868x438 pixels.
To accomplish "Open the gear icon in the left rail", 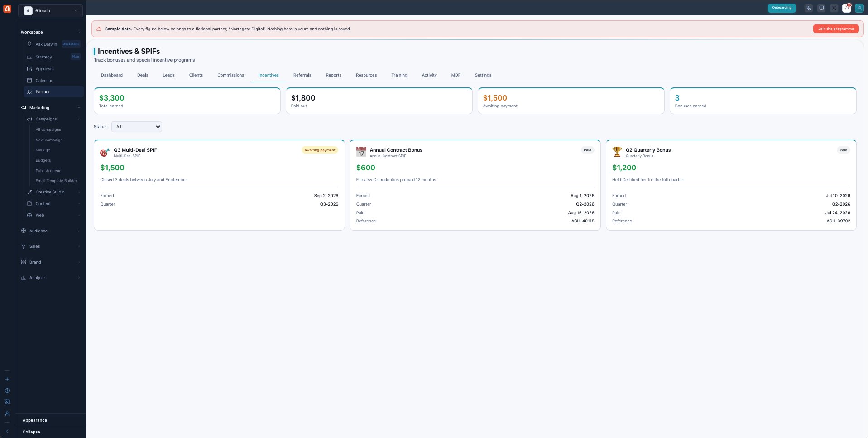I will [7, 402].
